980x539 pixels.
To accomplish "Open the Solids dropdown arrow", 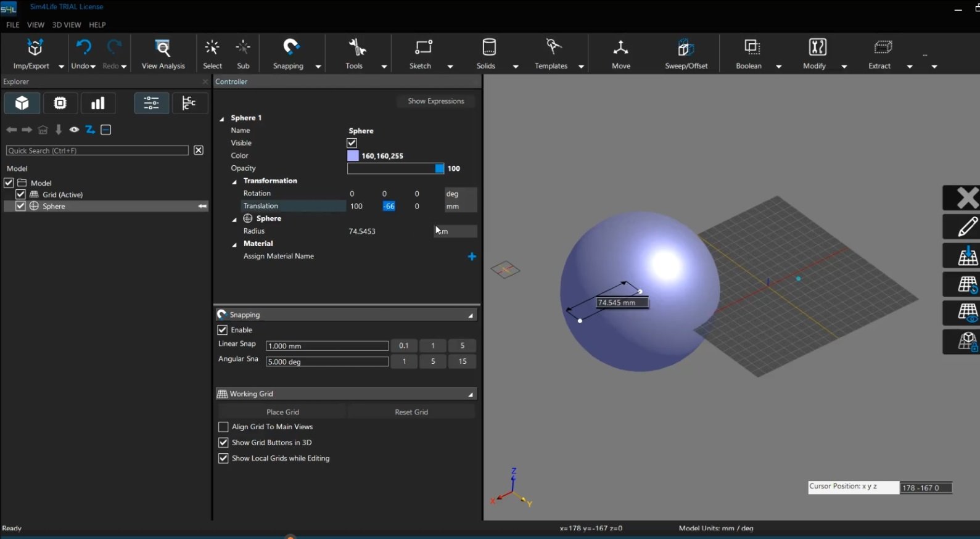I will pyautogui.click(x=516, y=67).
